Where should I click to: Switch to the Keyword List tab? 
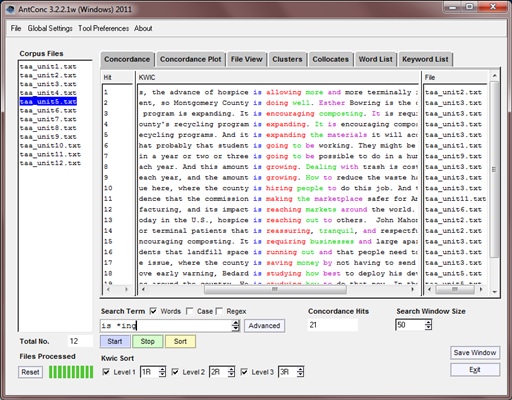pyautogui.click(x=425, y=59)
